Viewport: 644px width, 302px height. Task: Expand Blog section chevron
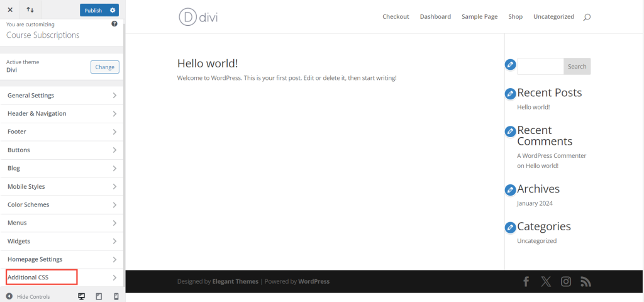114,169
